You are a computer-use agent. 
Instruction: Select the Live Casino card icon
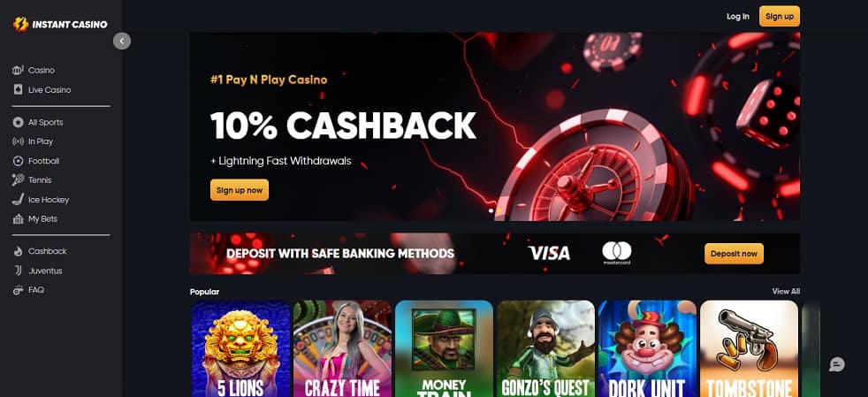[x=18, y=89]
